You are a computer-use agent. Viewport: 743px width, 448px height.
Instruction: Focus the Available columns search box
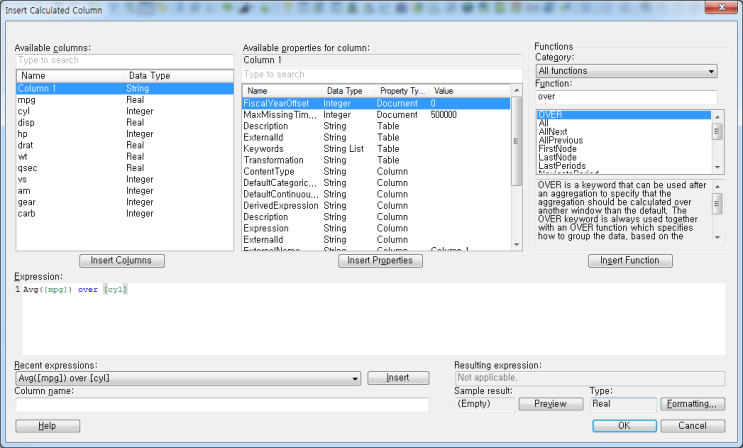click(x=124, y=61)
